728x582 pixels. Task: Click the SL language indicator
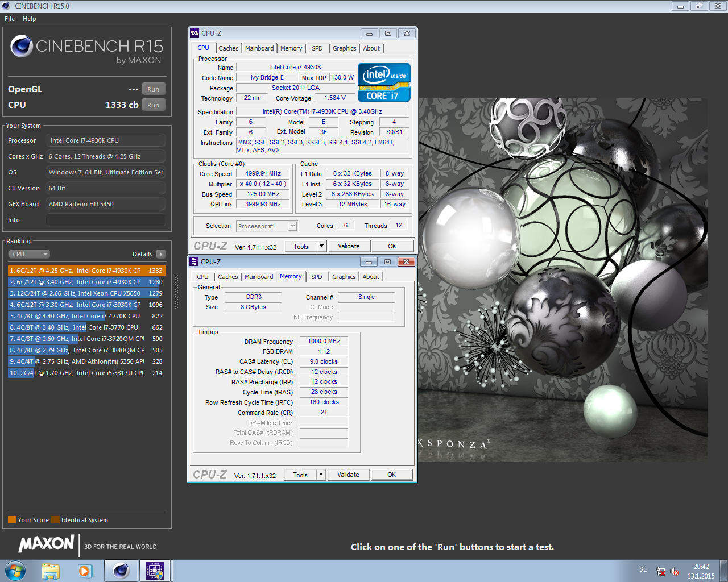click(x=643, y=569)
